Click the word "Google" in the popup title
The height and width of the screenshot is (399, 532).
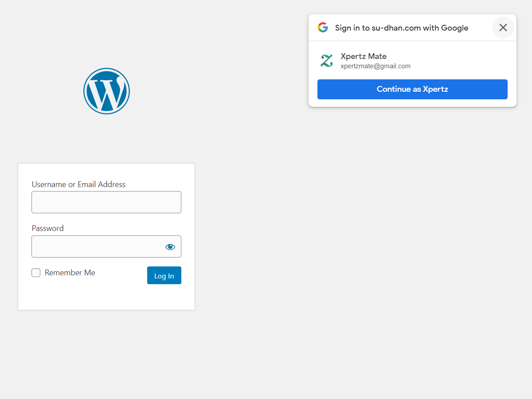[454, 28]
